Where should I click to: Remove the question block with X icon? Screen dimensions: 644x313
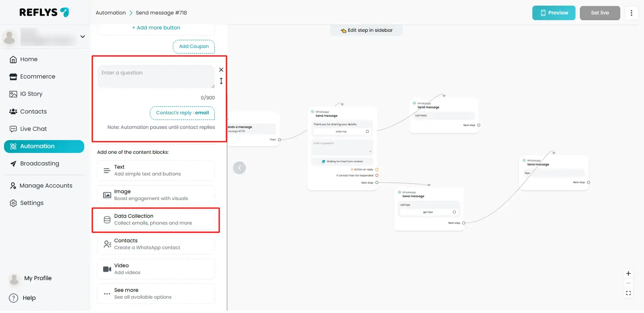(x=221, y=70)
